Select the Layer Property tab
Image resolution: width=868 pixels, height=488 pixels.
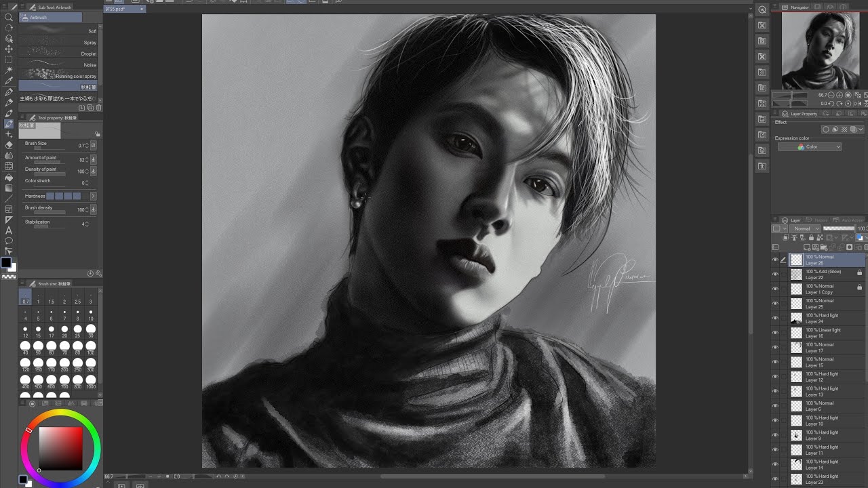(800, 114)
